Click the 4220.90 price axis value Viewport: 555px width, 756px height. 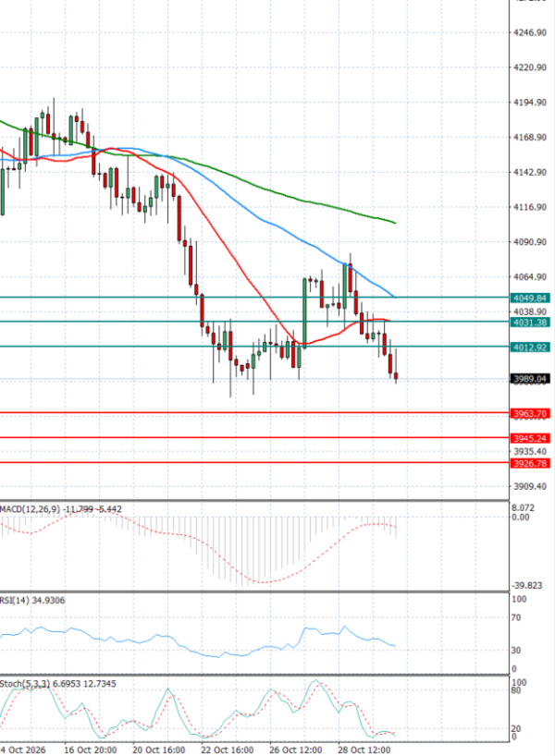530,67
